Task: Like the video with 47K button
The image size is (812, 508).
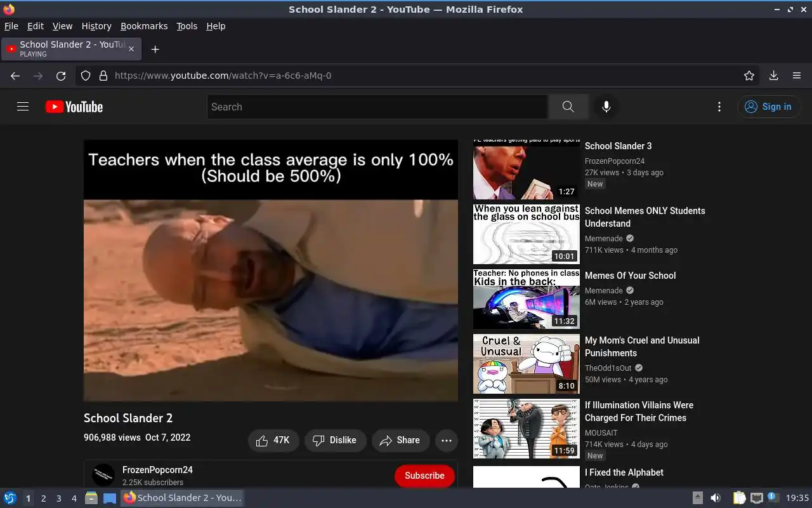Action: (x=273, y=440)
